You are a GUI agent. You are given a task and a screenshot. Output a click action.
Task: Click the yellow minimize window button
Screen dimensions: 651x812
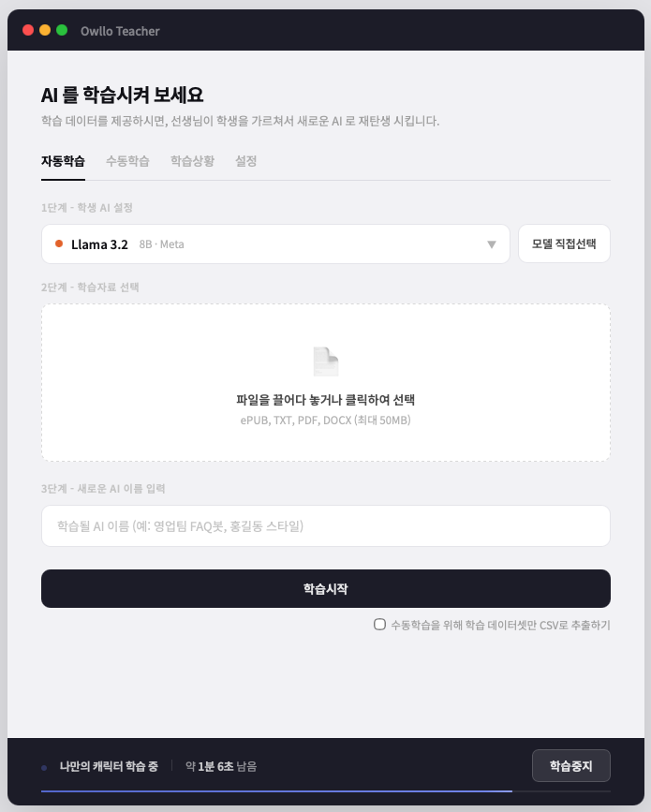click(45, 31)
